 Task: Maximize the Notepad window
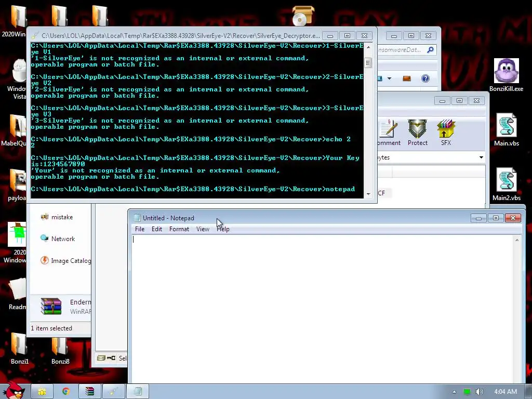click(x=496, y=218)
